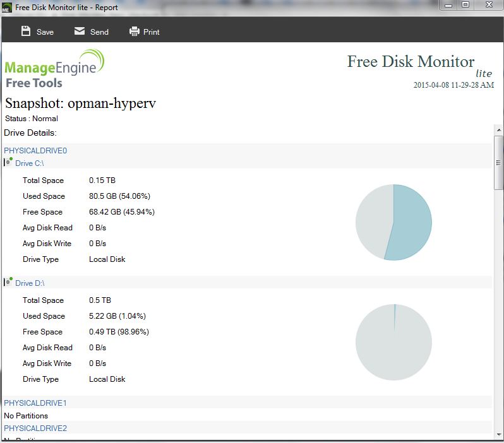
Task: Select the PHYSICALDRIVE0 heading
Action: pyautogui.click(x=35, y=151)
